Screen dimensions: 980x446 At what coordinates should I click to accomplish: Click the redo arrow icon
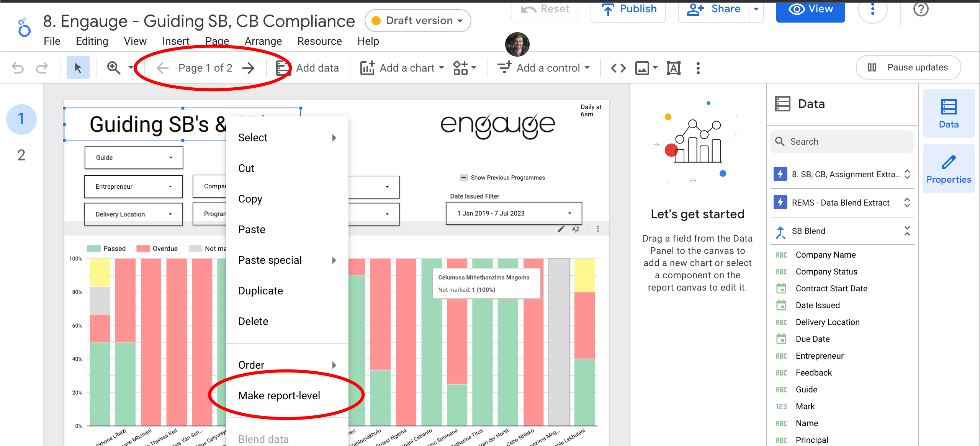42,68
